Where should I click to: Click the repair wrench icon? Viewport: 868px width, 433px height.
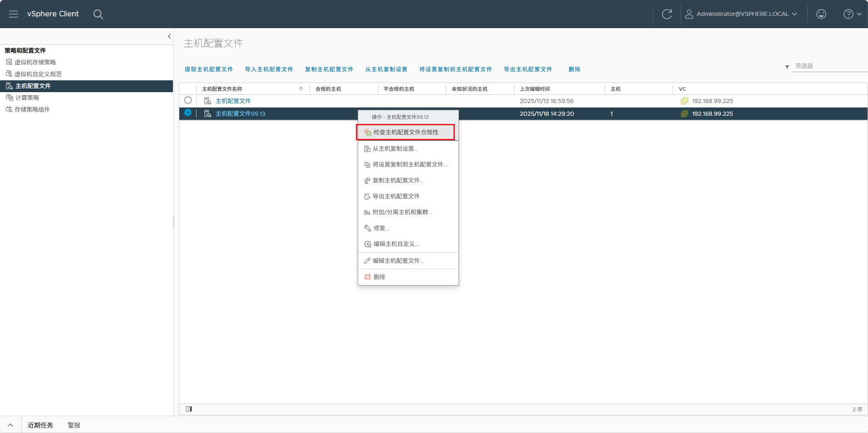click(368, 228)
